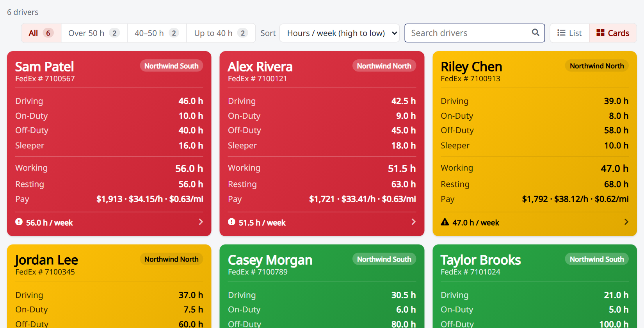Click Northwind North badge on Riley Chen card
The width and height of the screenshot is (644, 328).
[597, 66]
